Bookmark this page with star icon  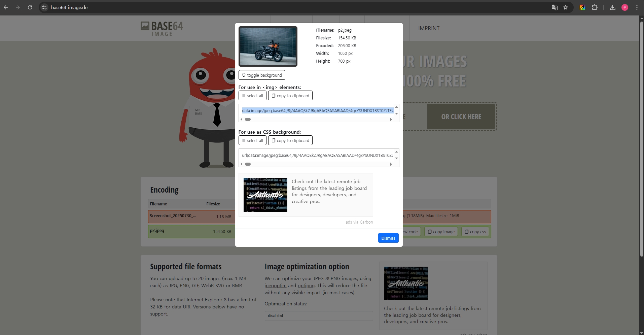[x=566, y=7]
